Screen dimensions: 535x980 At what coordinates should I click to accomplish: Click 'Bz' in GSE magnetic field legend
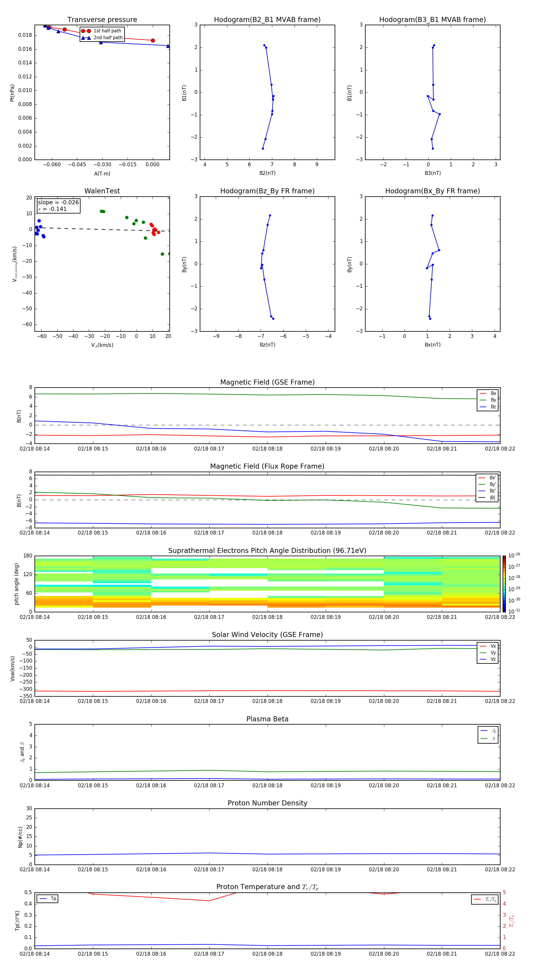click(x=488, y=407)
